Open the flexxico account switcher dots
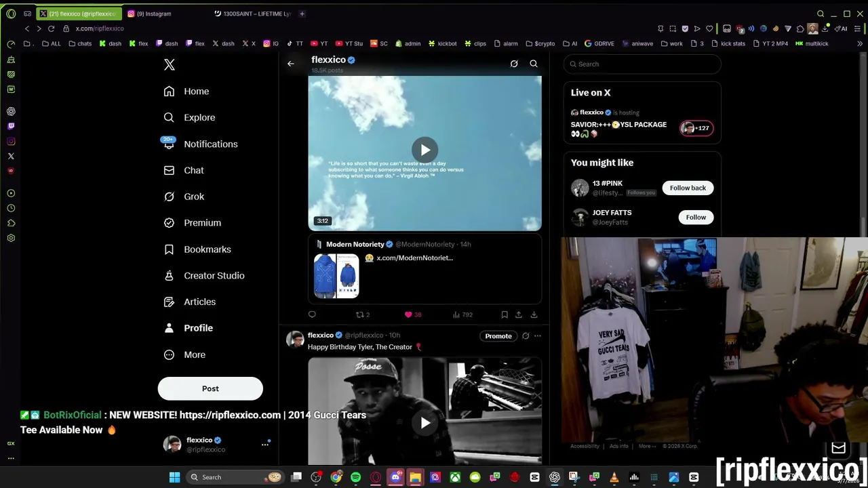Viewport: 868px width, 488px height. point(265,445)
